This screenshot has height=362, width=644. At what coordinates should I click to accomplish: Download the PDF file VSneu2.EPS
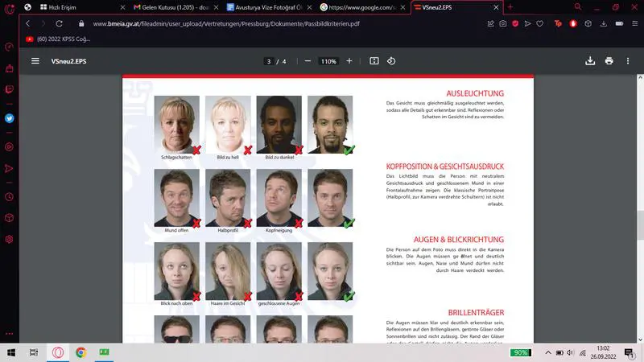click(590, 61)
